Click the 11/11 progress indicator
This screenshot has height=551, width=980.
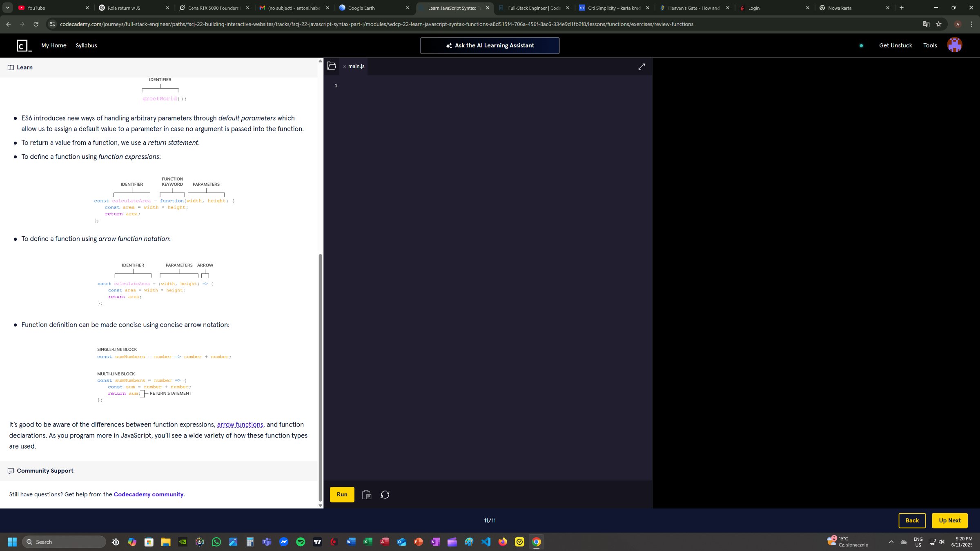coord(490,520)
